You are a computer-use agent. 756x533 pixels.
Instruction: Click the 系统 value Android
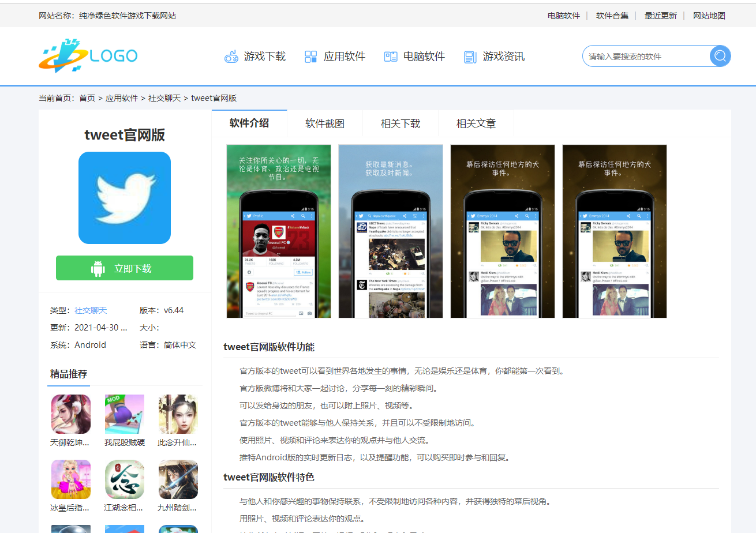tap(91, 345)
